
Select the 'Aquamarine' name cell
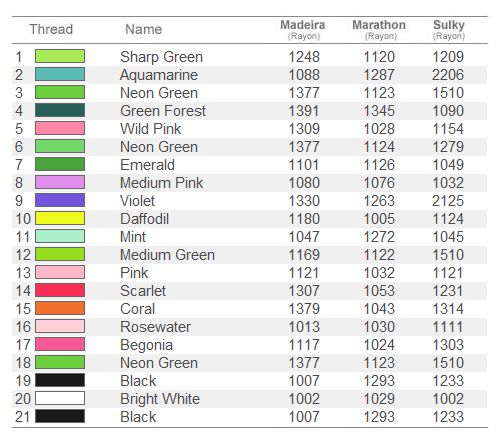(x=159, y=75)
